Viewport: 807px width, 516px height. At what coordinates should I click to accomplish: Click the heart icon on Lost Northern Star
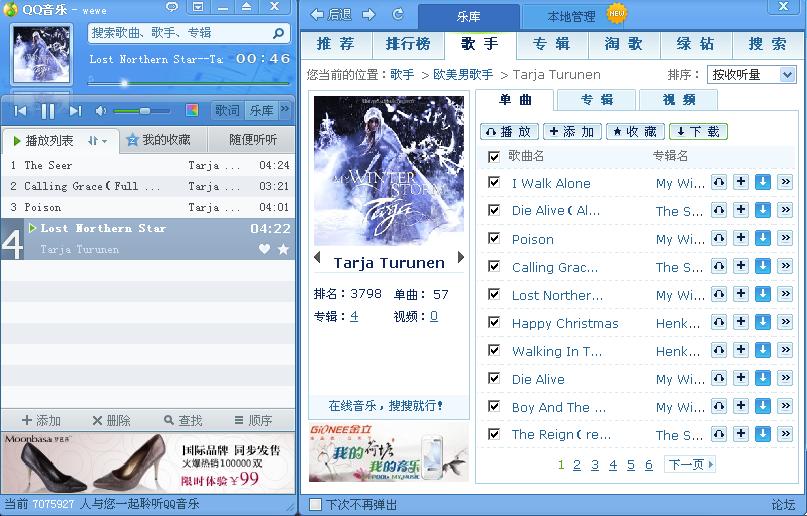click(265, 249)
